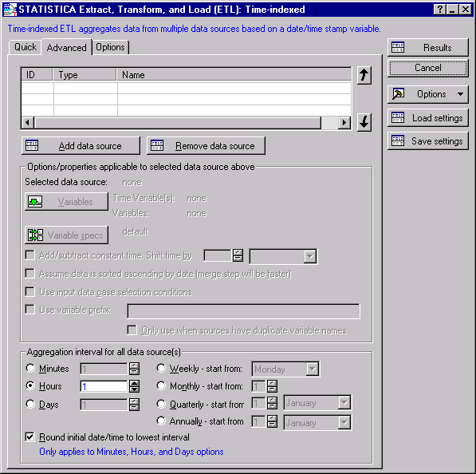
Task: Open the Weekly Monday dropdown
Action: pyautogui.click(x=312, y=369)
